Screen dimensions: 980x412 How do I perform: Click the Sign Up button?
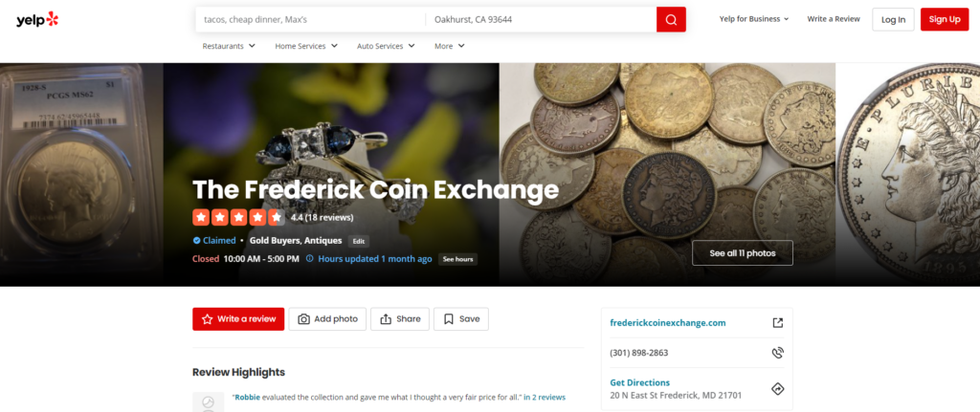pyautogui.click(x=945, y=19)
